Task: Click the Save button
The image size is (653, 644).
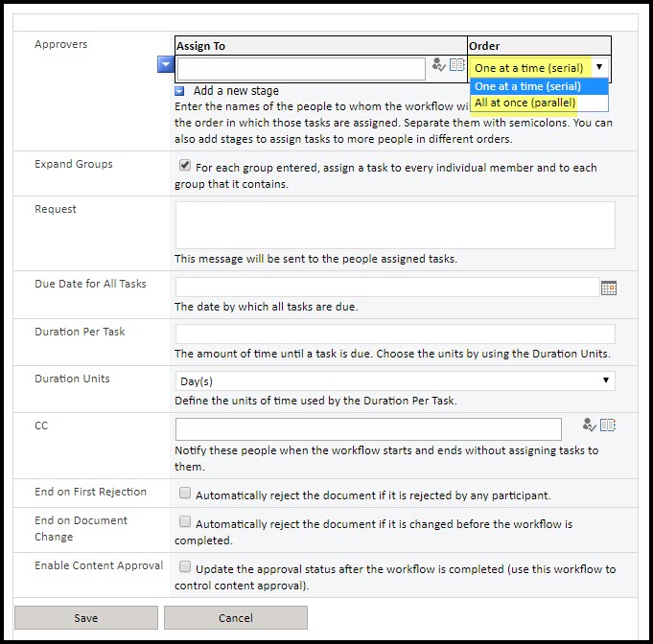Action: 85,618
